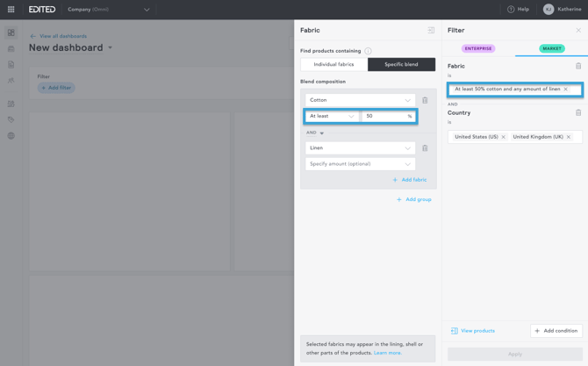The height and width of the screenshot is (366, 588).
Task: Click the Help text in header
Action: click(x=523, y=10)
